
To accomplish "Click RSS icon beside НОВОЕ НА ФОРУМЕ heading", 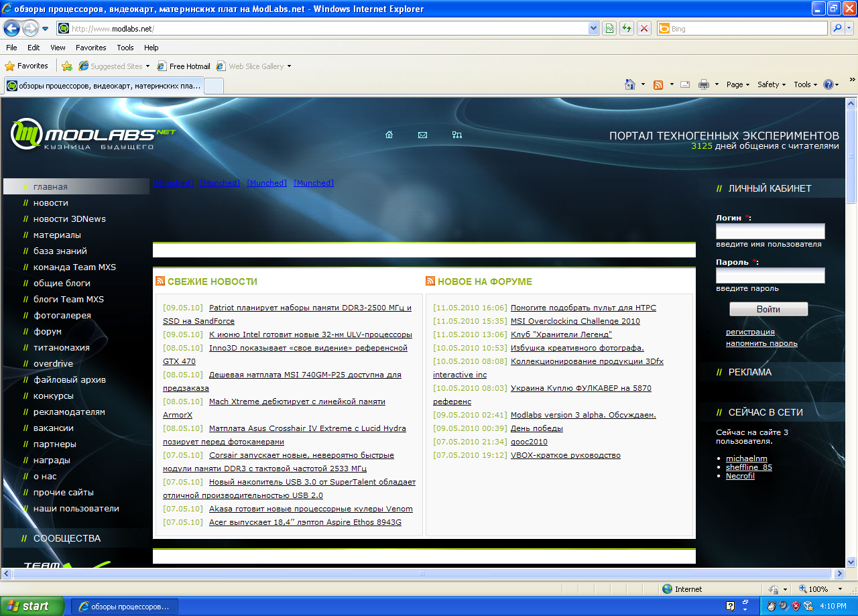I will [x=430, y=282].
